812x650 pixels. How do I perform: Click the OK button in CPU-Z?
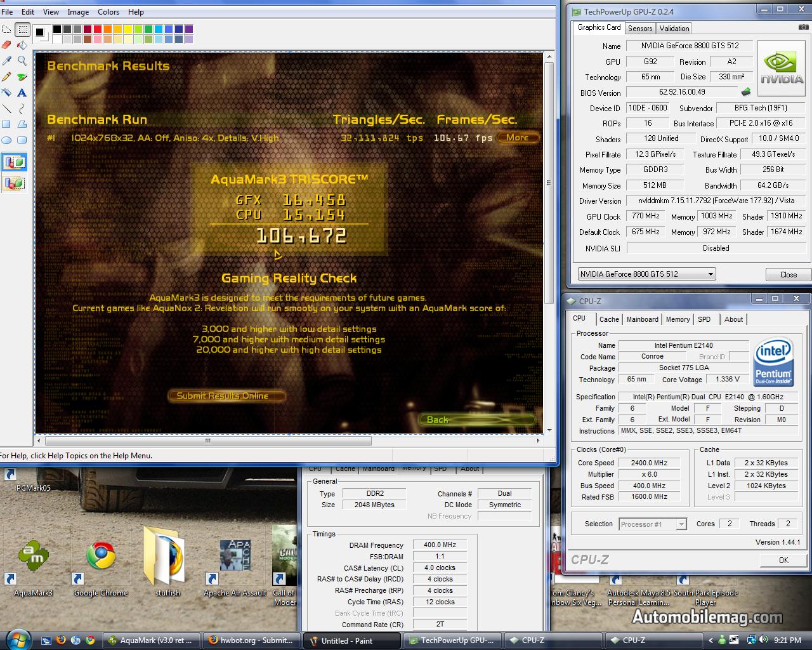(783, 560)
